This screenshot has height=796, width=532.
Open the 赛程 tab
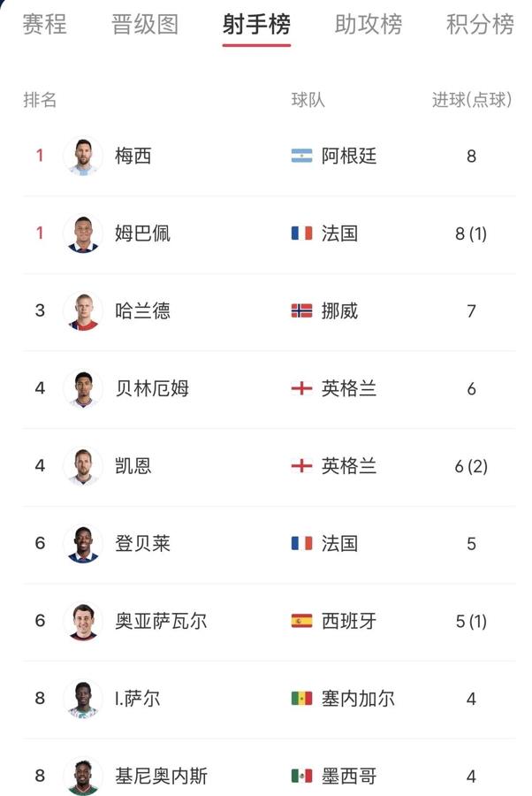(x=45, y=25)
